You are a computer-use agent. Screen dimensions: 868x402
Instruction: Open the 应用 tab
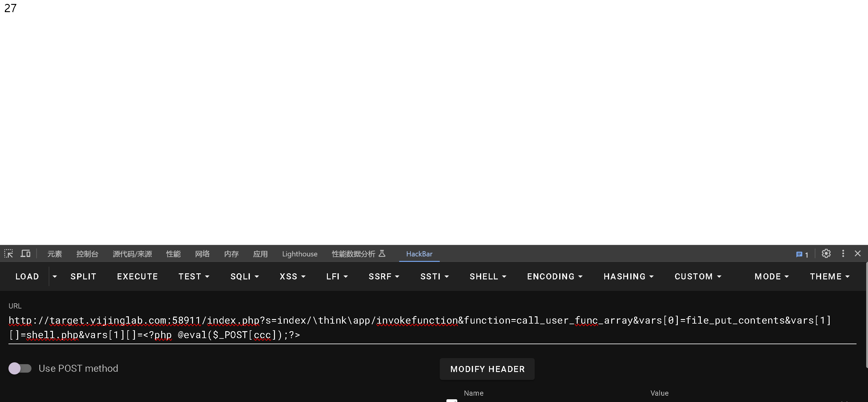(x=260, y=254)
